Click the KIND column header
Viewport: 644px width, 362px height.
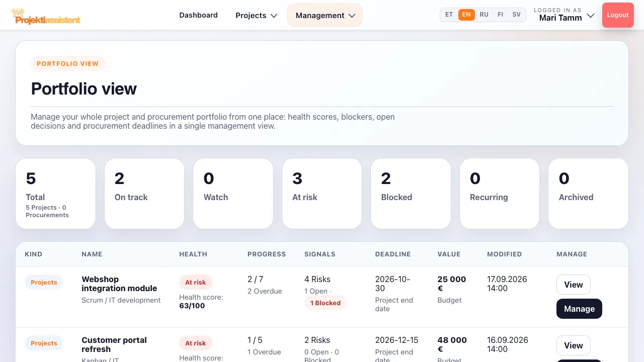pos(34,254)
